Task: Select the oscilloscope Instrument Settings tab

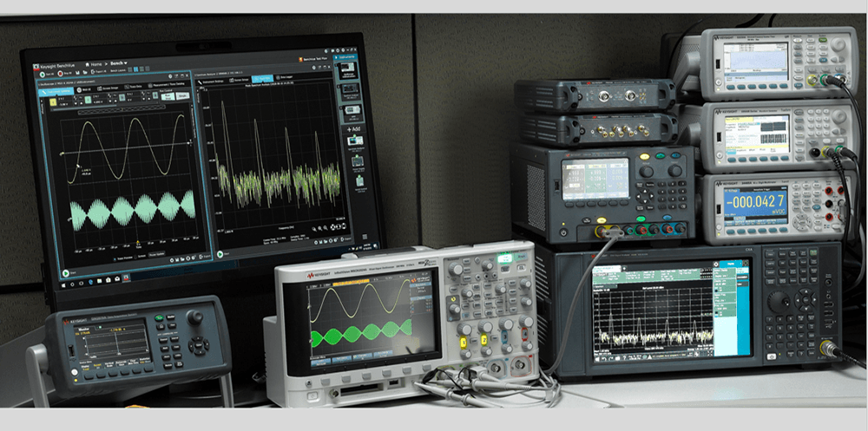Action: point(56,92)
